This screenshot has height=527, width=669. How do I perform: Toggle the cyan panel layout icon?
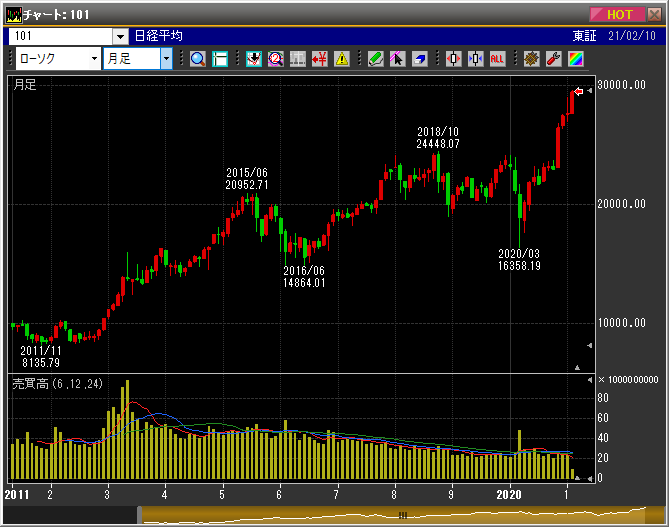[220, 59]
